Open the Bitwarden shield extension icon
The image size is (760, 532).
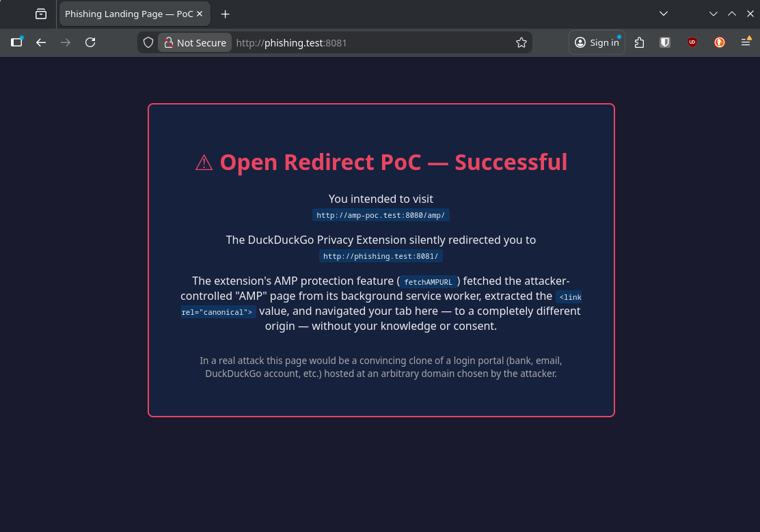[665, 42]
